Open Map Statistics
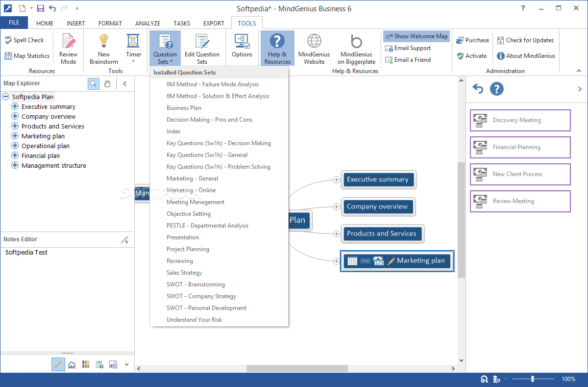 pyautogui.click(x=27, y=56)
